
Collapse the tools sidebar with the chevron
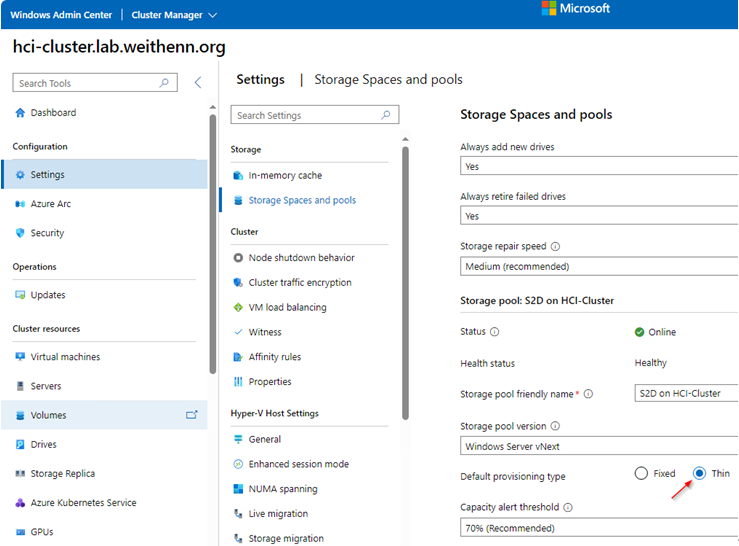(x=198, y=83)
